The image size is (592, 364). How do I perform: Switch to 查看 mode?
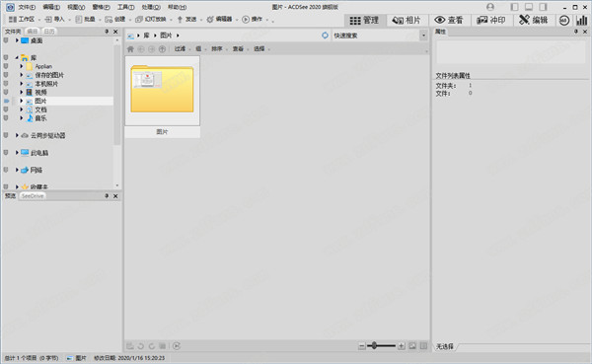[x=449, y=21]
